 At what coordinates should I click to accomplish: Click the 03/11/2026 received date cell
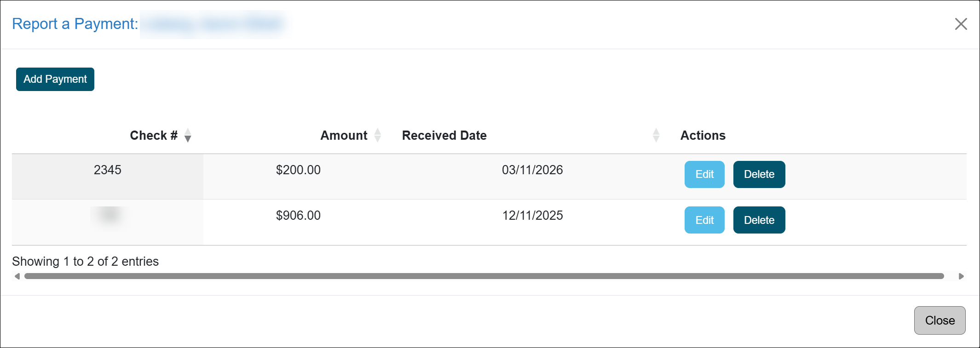click(532, 170)
